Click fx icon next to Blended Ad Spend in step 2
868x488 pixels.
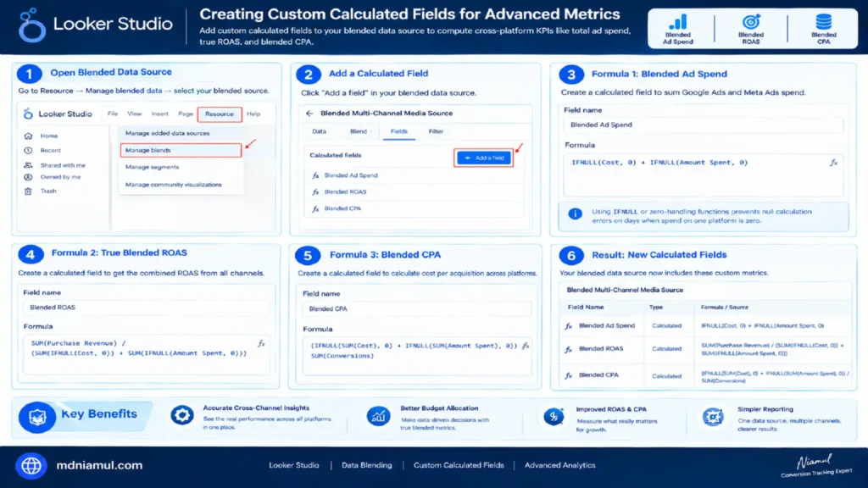(x=315, y=175)
